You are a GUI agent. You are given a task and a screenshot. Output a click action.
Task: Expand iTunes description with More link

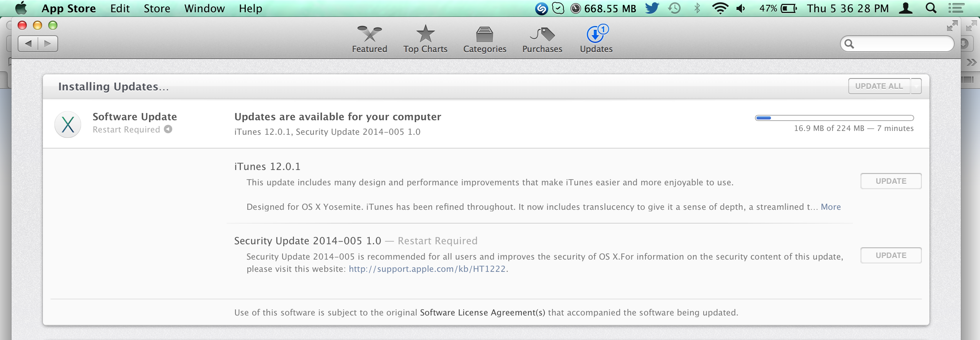(831, 207)
